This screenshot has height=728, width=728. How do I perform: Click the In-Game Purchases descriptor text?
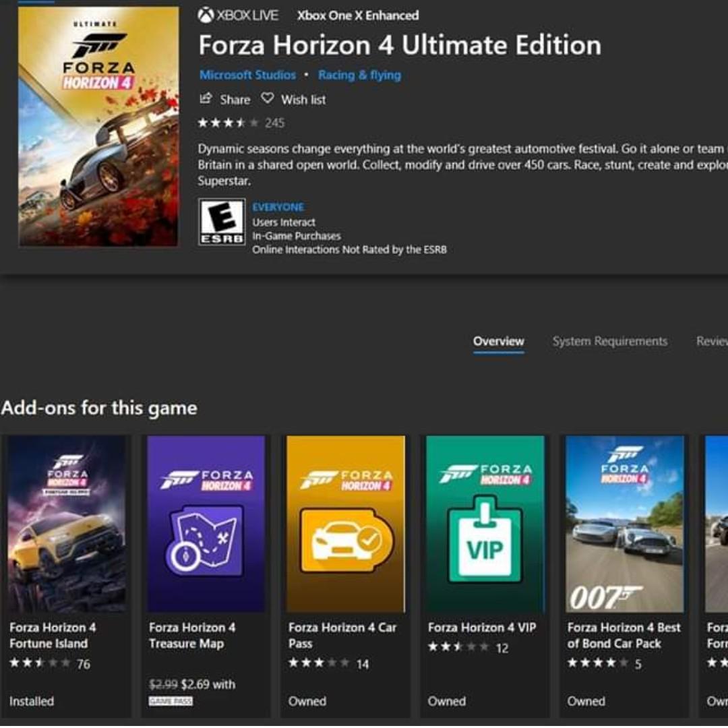click(296, 236)
